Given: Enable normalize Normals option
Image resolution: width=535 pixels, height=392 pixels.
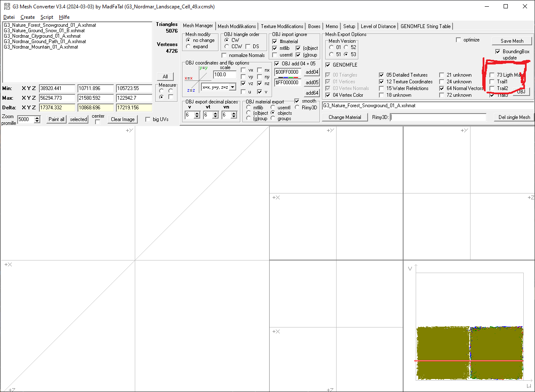Looking at the screenshot, I should (x=224, y=55).
